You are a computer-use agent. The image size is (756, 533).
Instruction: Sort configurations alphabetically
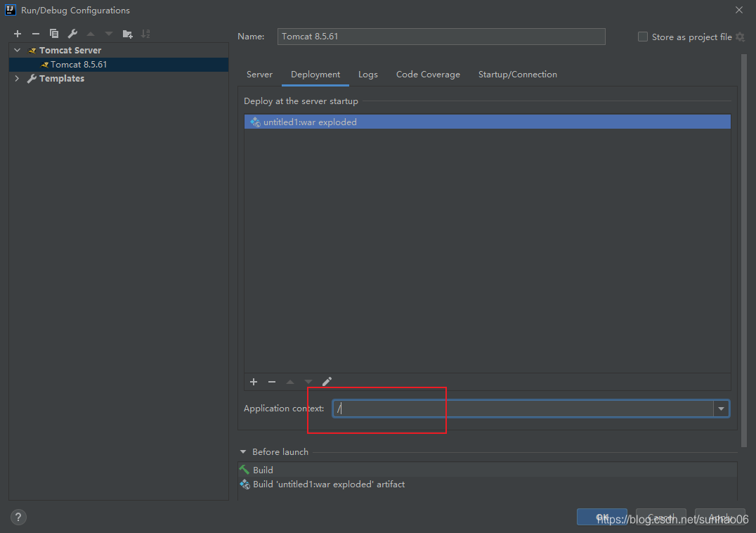(x=145, y=34)
